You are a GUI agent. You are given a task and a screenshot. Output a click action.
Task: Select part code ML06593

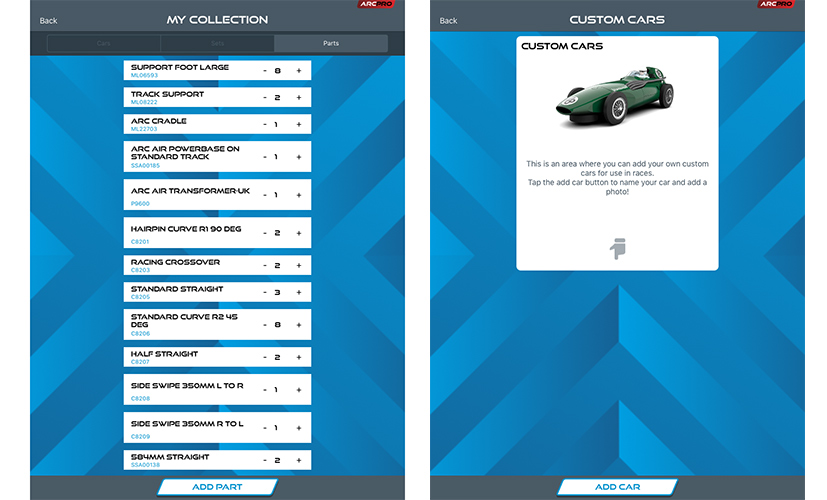144,75
